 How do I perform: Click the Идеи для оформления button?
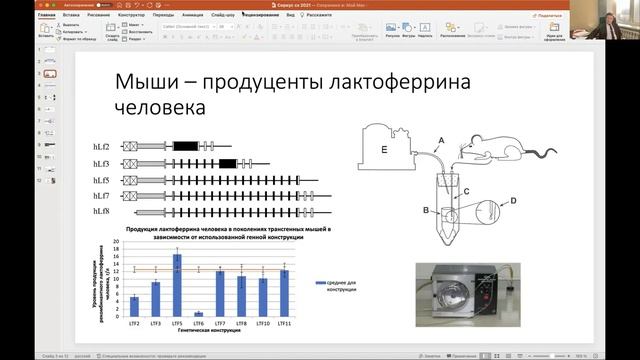554,31
